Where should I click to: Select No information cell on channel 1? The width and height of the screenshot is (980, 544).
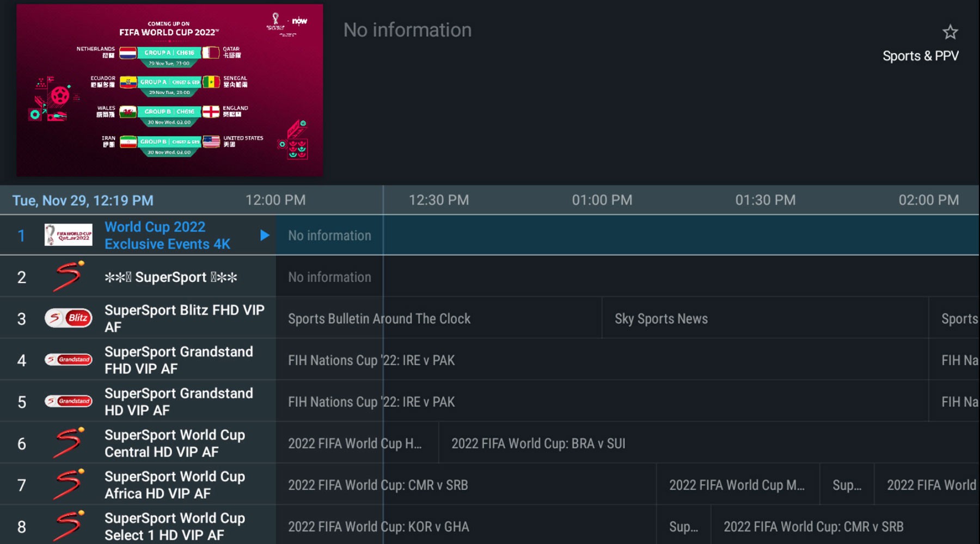pos(627,235)
